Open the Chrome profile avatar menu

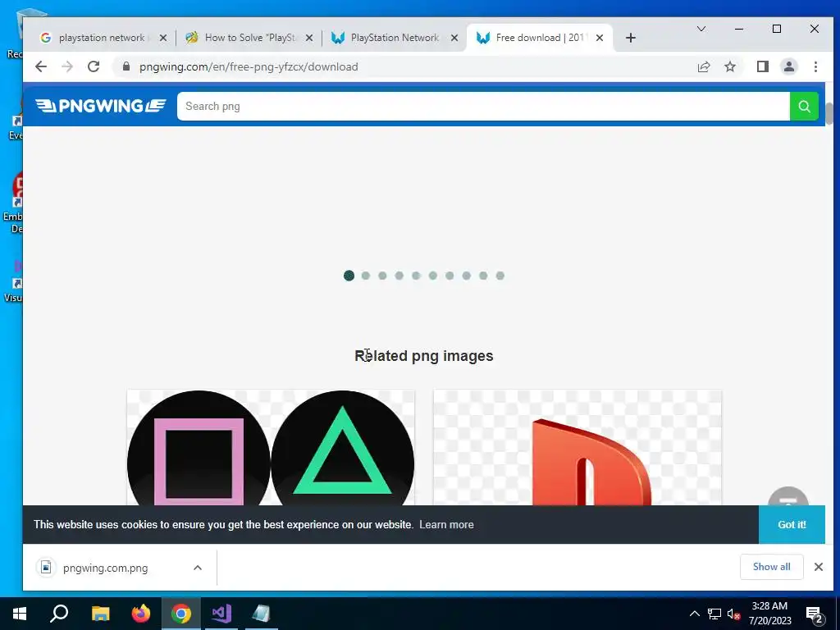[x=788, y=66]
